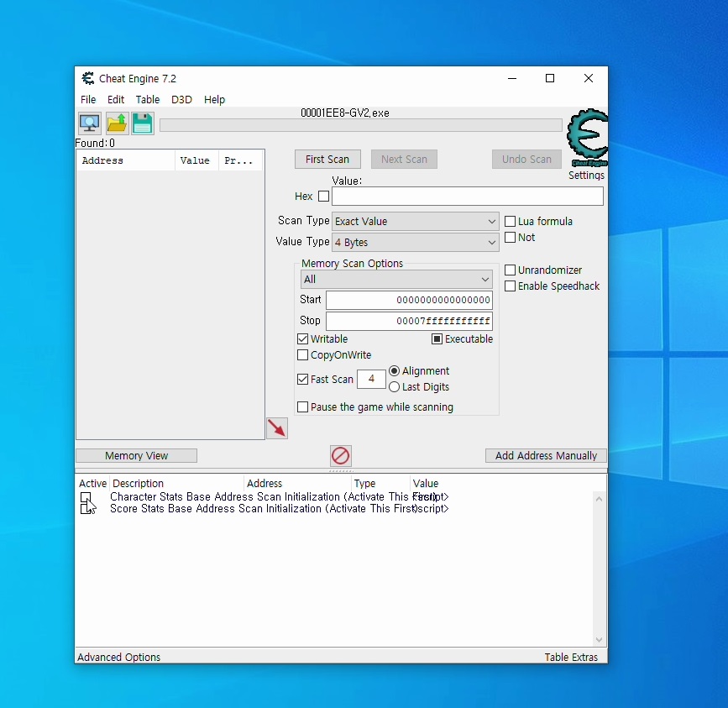This screenshot has height=708, width=728.
Task: Click the Value column header in results list
Action: (196, 160)
